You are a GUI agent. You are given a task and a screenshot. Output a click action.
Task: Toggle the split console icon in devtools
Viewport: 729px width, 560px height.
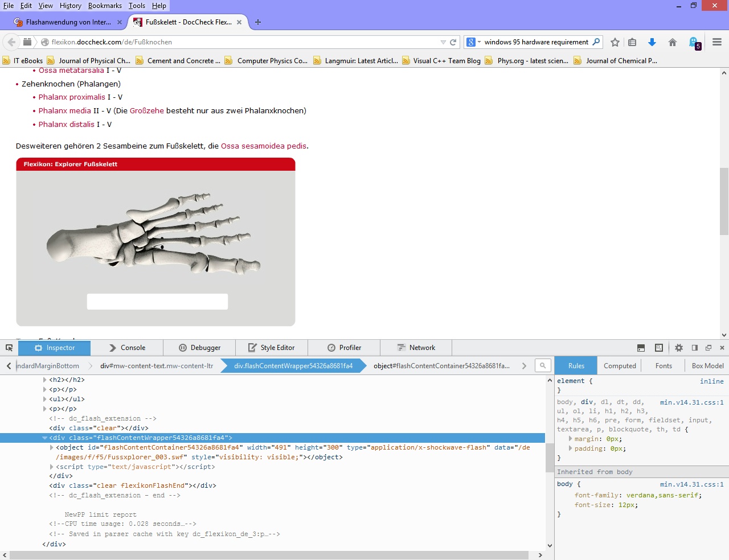(x=641, y=348)
